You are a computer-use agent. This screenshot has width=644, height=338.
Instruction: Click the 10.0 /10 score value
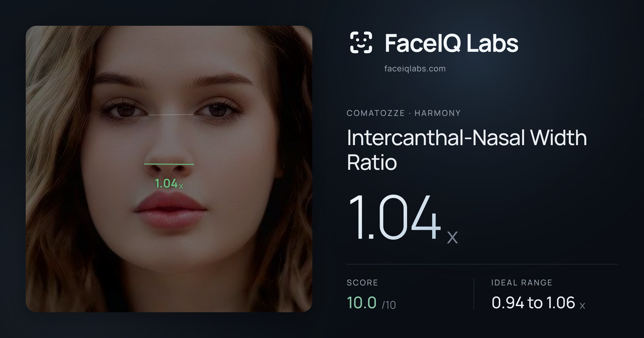[371, 303]
